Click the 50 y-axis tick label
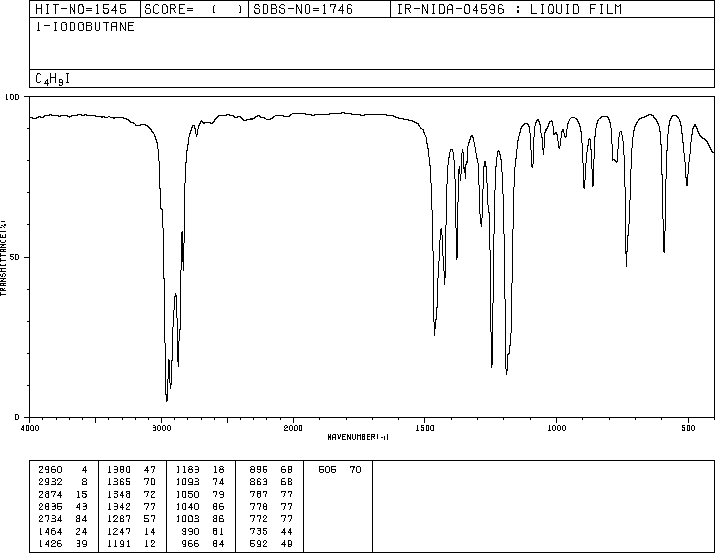Viewport: 715px width, 553px height. click(x=15, y=257)
